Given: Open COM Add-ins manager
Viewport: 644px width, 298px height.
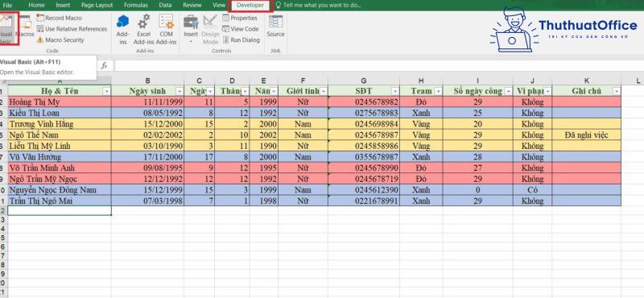Looking at the screenshot, I should coord(167,30).
